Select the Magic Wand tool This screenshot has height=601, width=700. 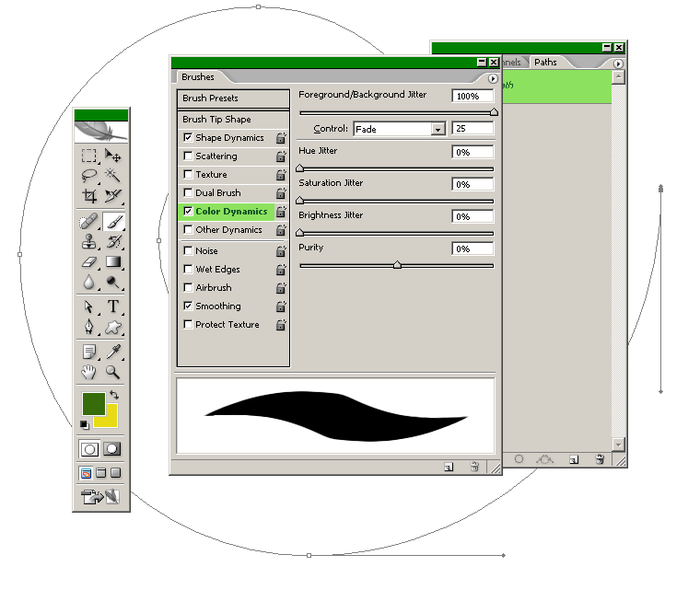(x=113, y=176)
